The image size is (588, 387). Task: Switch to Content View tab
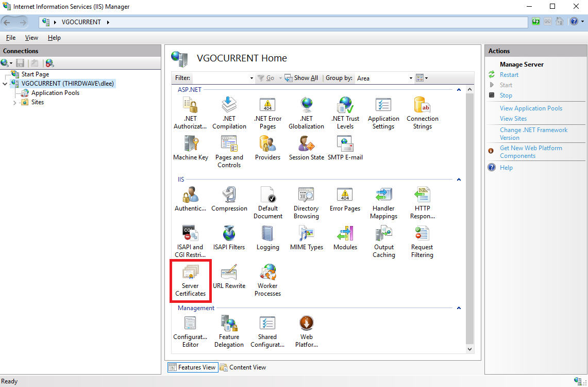click(243, 367)
